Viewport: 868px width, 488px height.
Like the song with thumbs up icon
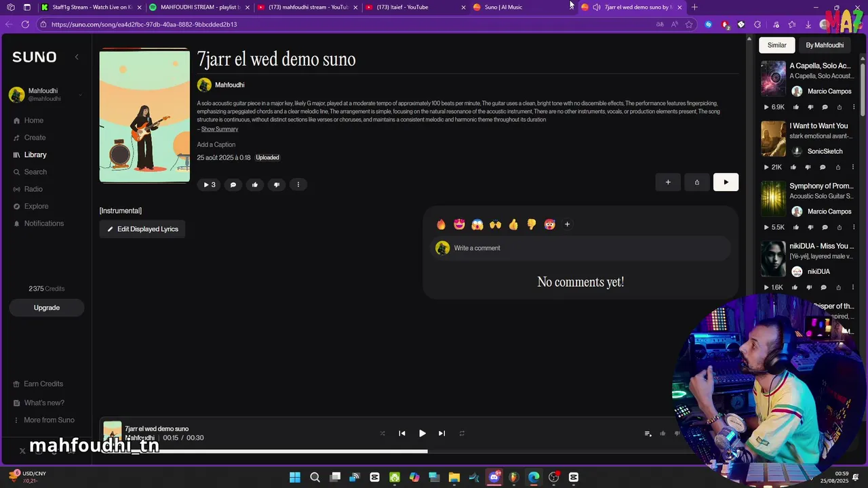[x=255, y=184]
